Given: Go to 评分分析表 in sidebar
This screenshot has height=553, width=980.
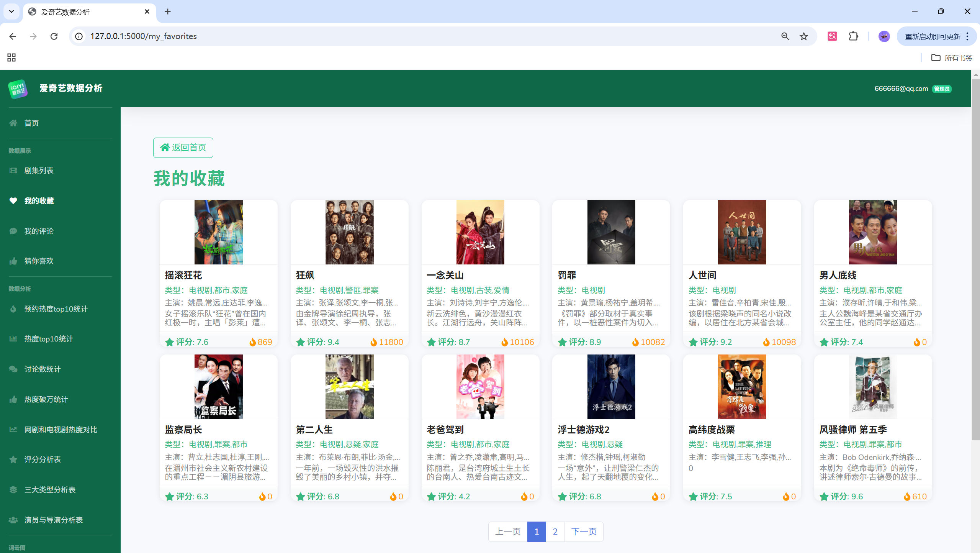Looking at the screenshot, I should click(x=42, y=459).
